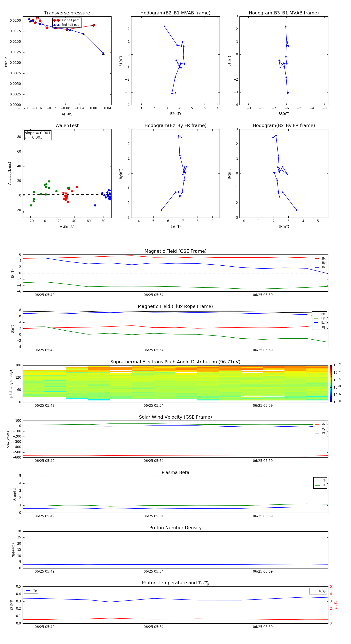This screenshot has width=351, height=644.
Task: Click the "Magnetic Field (GSE Frame)" title
Action: [175, 251]
